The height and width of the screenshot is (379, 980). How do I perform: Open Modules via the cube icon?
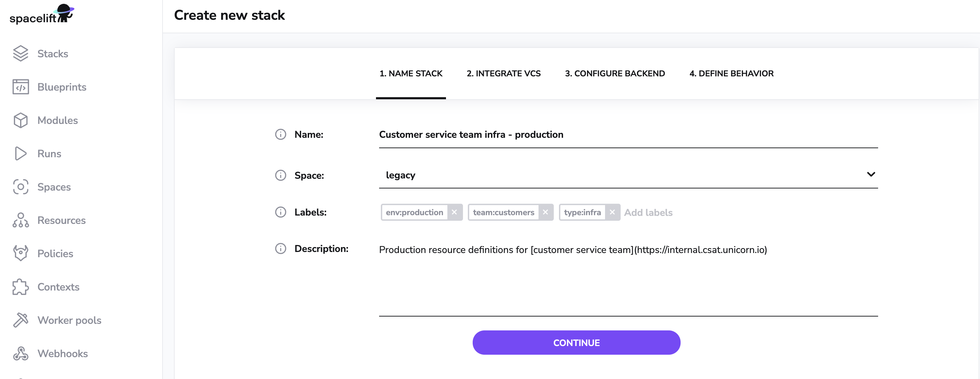pos(20,120)
